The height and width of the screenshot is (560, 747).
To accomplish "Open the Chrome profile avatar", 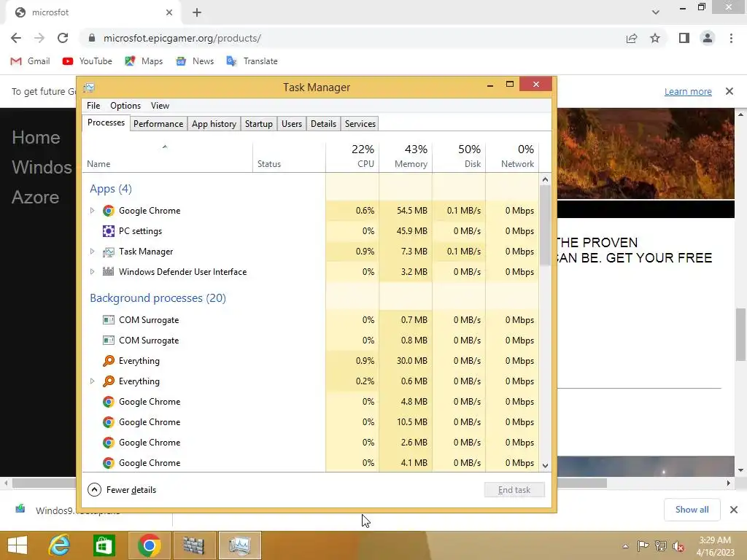I will pos(708,38).
